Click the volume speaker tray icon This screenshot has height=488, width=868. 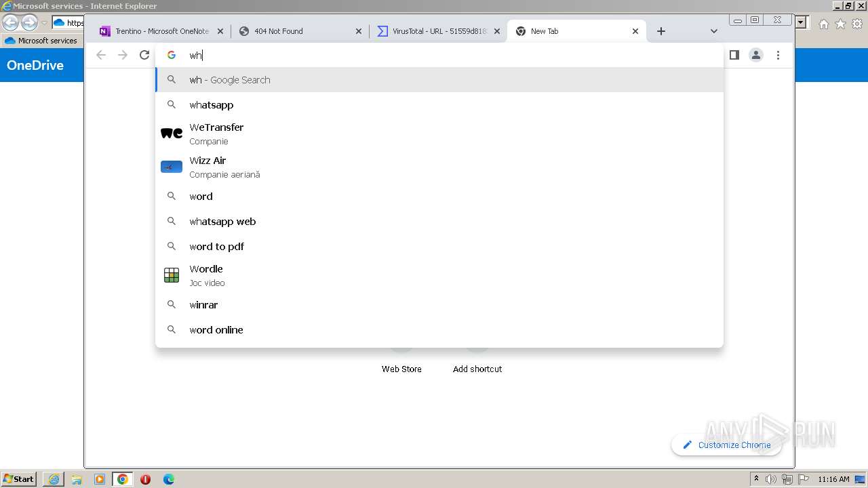pos(771,479)
